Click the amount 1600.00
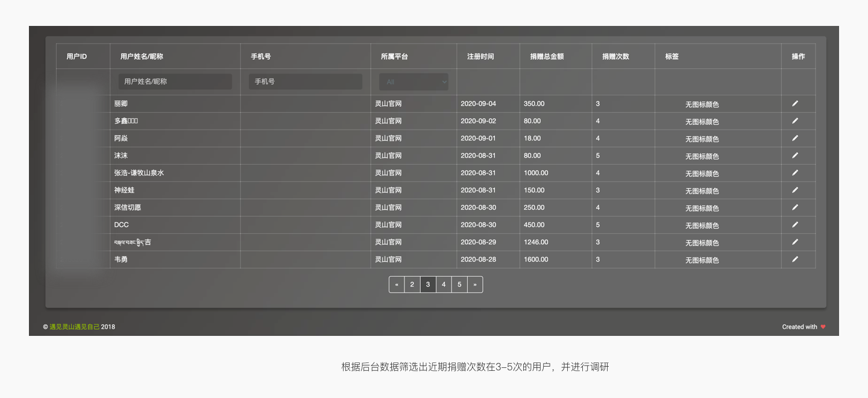868x398 pixels. [x=536, y=259]
